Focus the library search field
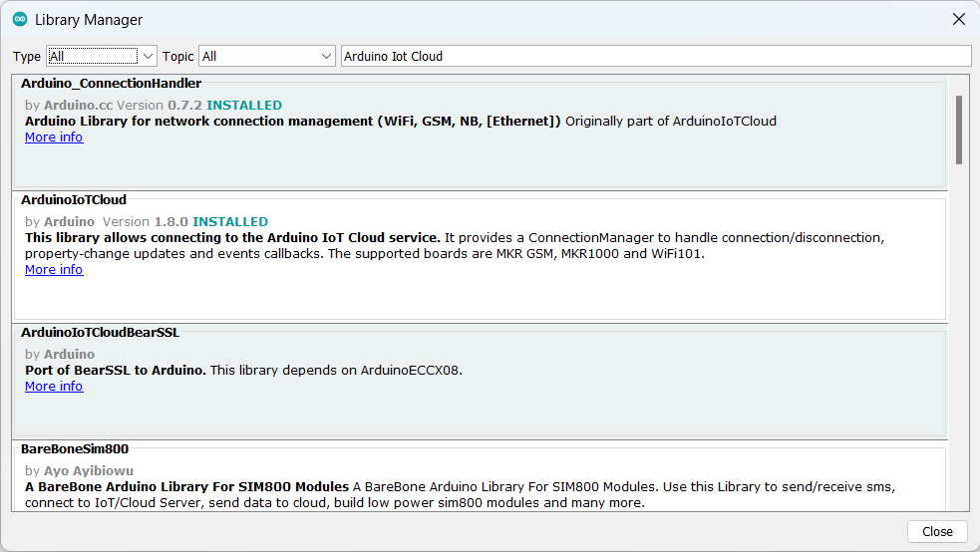The width and height of the screenshot is (980, 552). tap(655, 57)
